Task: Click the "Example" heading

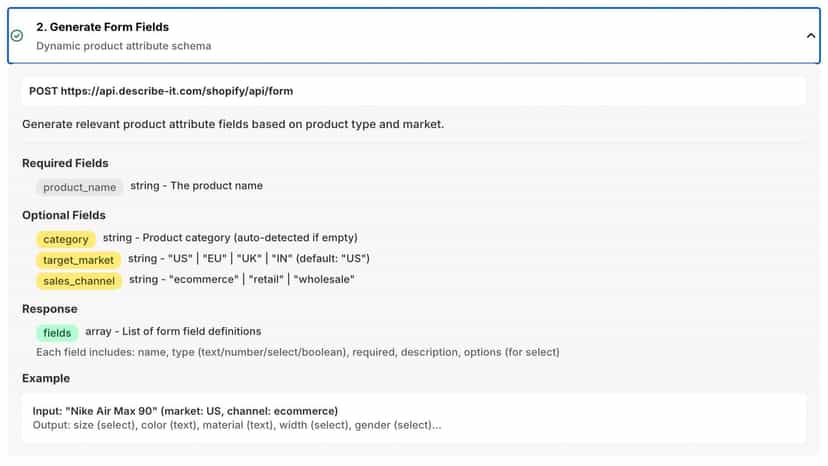Action: click(46, 378)
